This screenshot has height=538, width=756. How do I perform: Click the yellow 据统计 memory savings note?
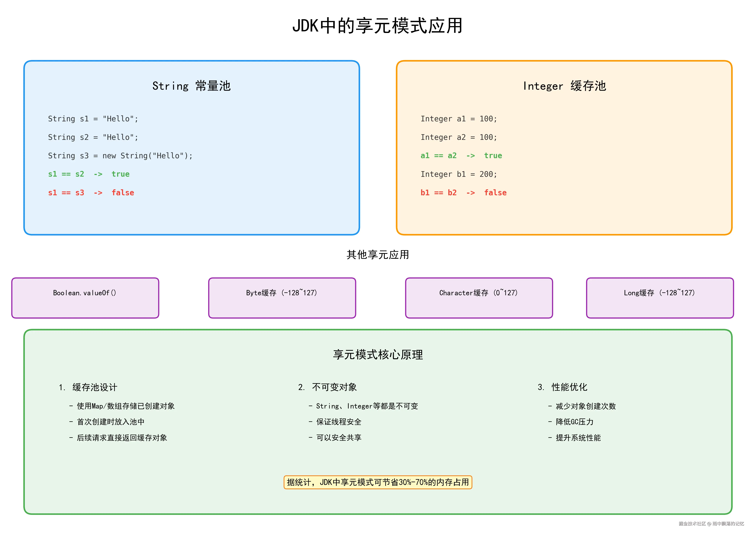click(378, 482)
